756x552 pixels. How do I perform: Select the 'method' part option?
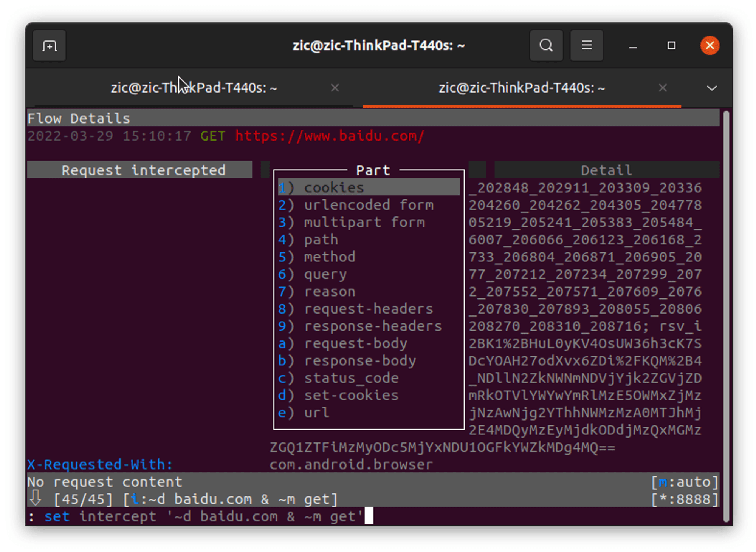tap(369, 257)
